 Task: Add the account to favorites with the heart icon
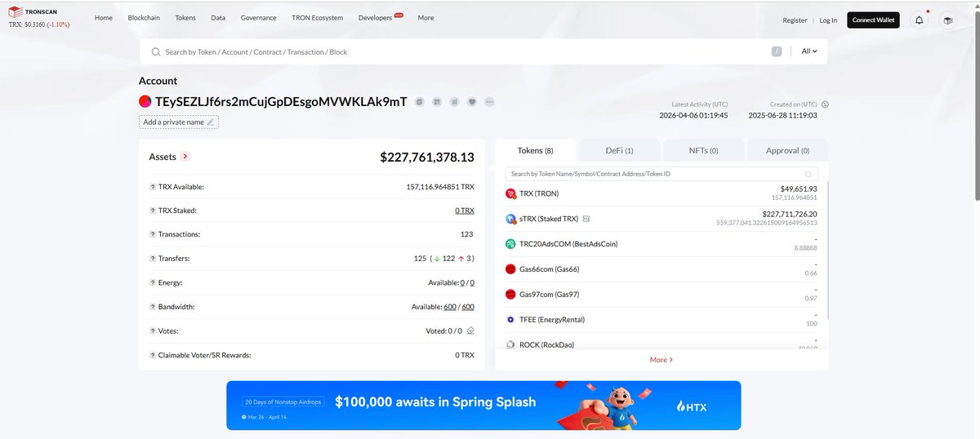(472, 102)
